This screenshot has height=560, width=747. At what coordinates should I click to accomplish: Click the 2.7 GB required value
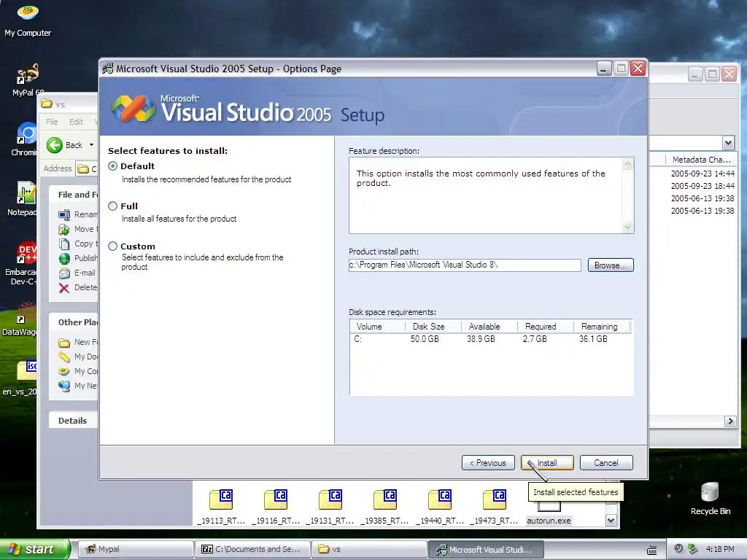[535, 339]
